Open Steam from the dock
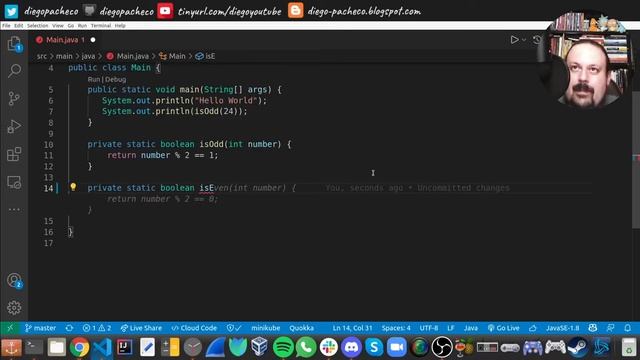This screenshot has height=360, width=640. pos(578,347)
